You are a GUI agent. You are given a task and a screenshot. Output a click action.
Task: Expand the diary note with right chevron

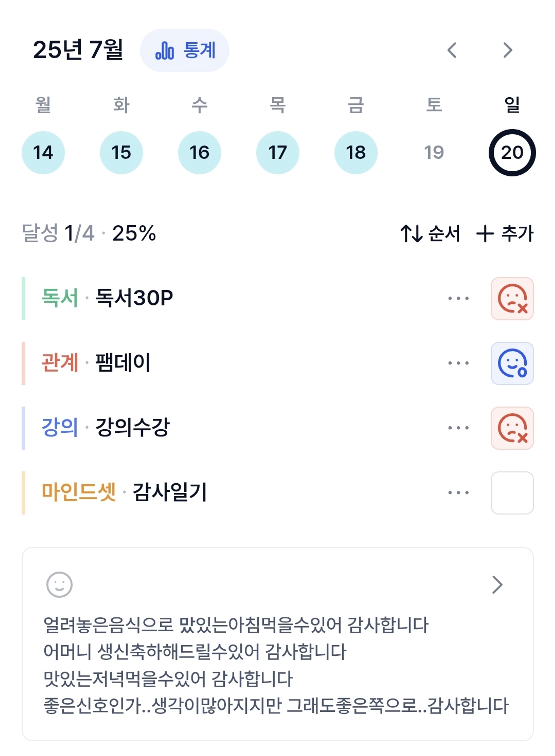click(497, 585)
